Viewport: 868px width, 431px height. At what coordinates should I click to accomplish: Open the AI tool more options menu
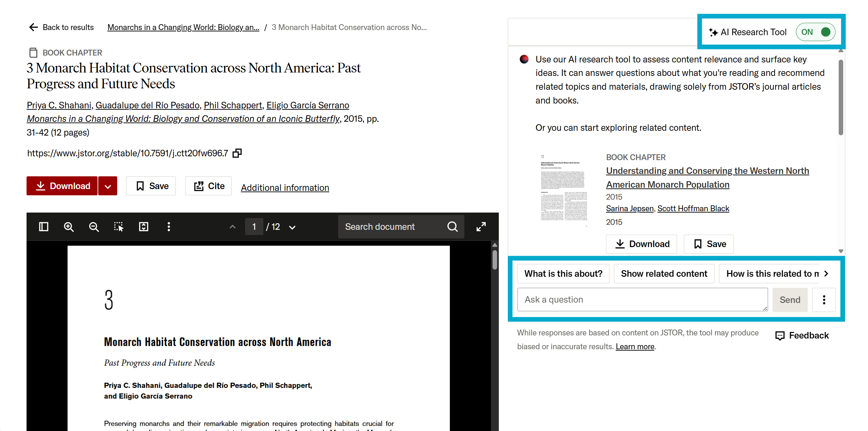[x=824, y=300]
